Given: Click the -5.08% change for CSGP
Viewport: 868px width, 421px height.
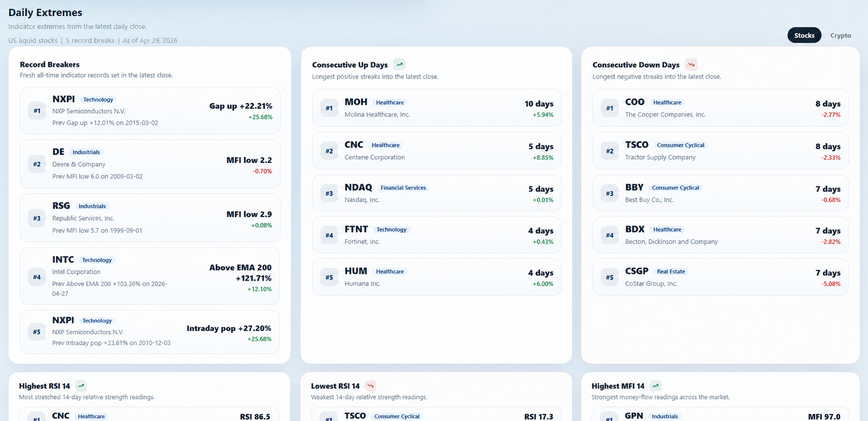Looking at the screenshot, I should click(x=831, y=284).
